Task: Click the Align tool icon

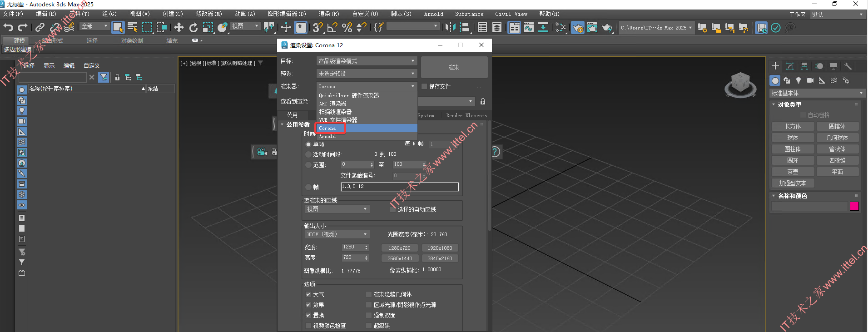Action: pyautogui.click(x=465, y=28)
